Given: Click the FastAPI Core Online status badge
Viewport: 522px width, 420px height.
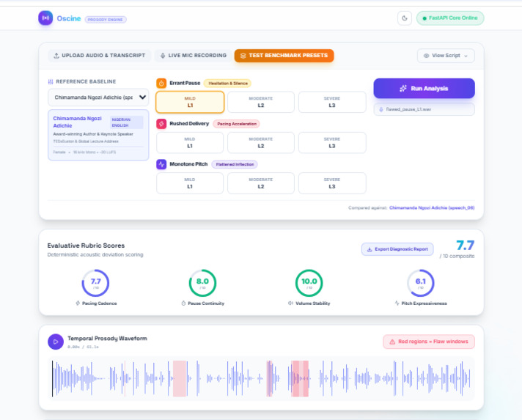Looking at the screenshot, I should tap(450, 18).
